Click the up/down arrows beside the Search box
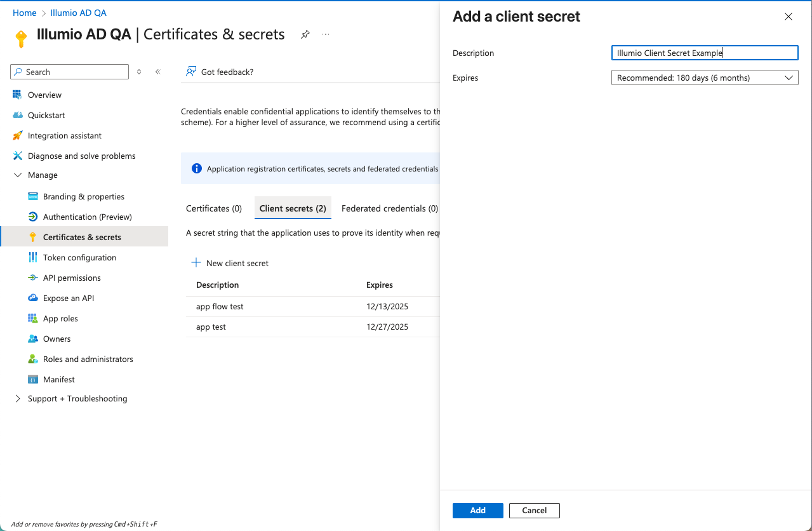This screenshot has height=531, width=812. click(x=139, y=72)
